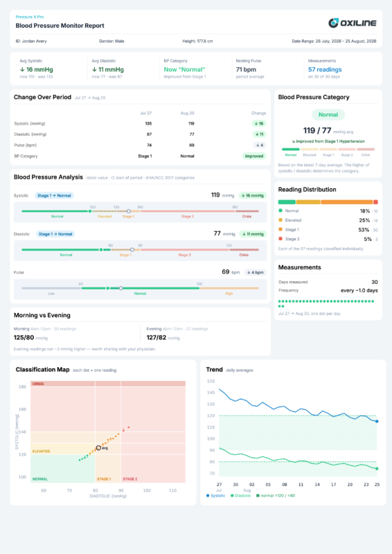Click the yellow square beside 'Elevated' in Reading Distribution
392x554 pixels.
[280, 220]
